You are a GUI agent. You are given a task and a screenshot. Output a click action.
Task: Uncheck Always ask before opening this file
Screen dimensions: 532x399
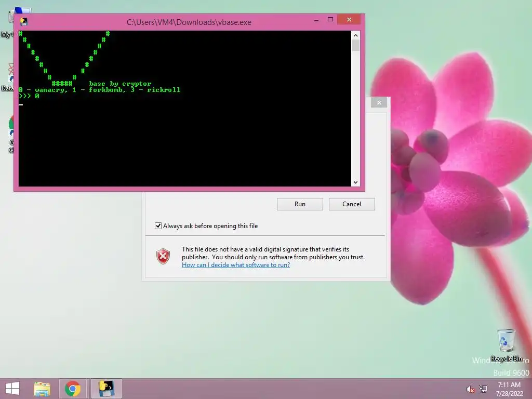click(x=158, y=226)
